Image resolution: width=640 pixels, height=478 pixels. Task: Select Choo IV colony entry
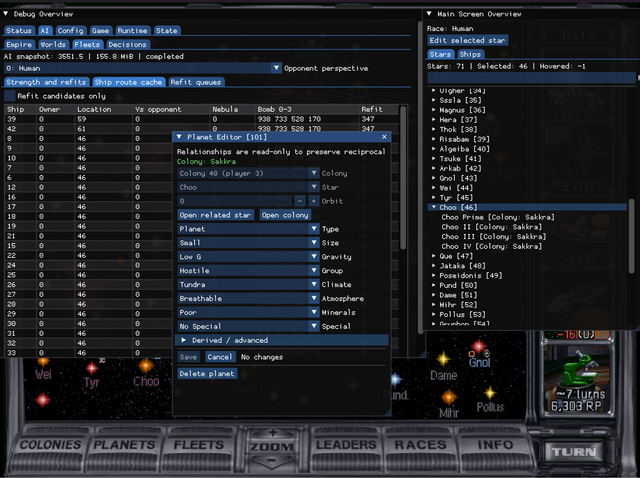[x=491, y=246]
